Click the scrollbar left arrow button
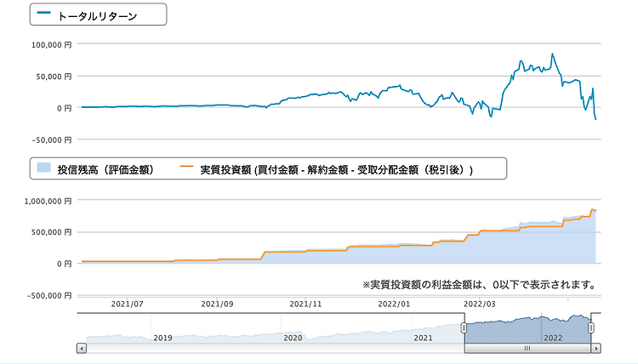This screenshot has width=638, height=364. click(82, 348)
